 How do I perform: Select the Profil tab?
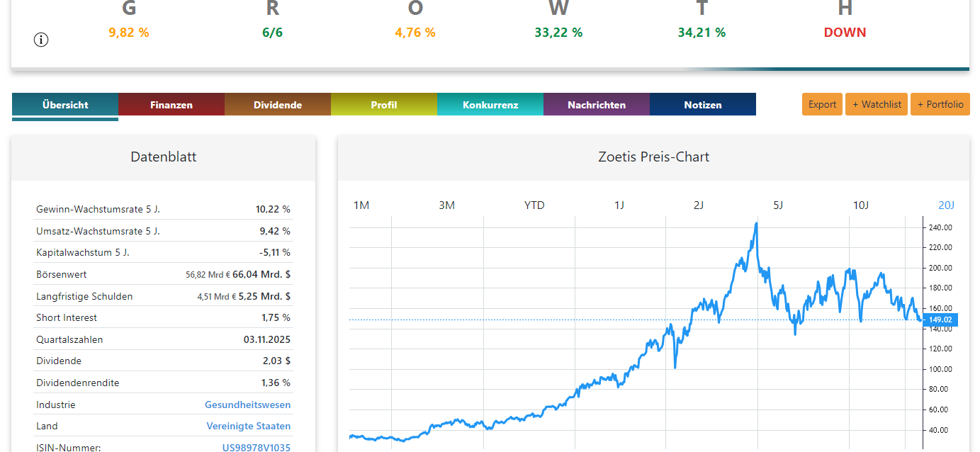point(384,105)
